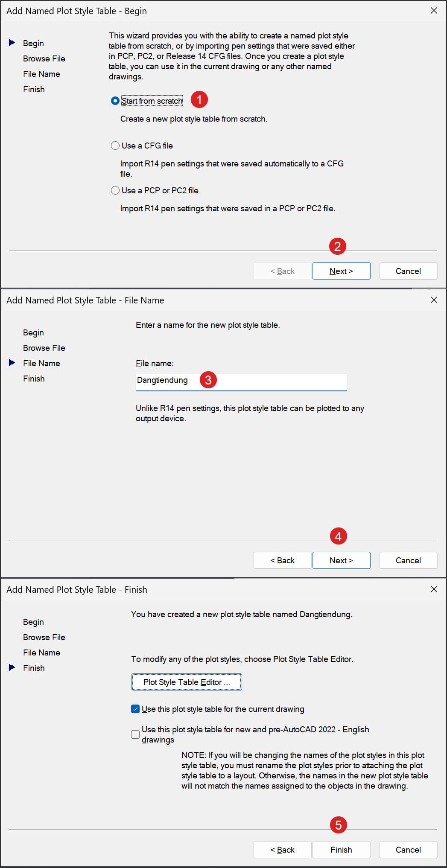Cancel the File Name wizard dialog

408,560
